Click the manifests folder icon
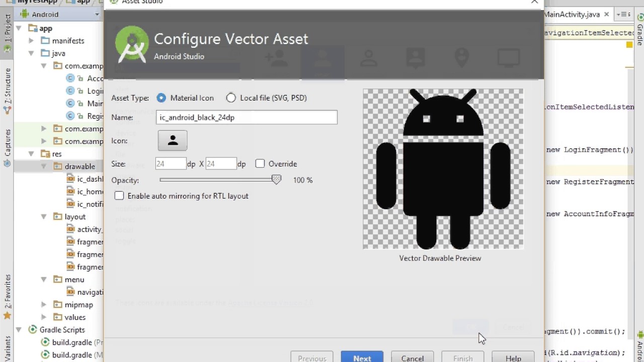 45,40
